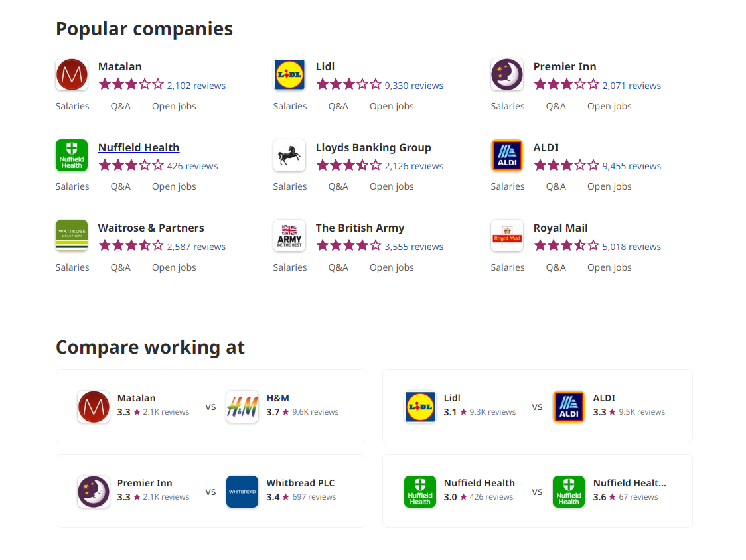The image size is (746, 560).
Task: Open the Premier Inn moon logo
Action: pyautogui.click(x=507, y=74)
